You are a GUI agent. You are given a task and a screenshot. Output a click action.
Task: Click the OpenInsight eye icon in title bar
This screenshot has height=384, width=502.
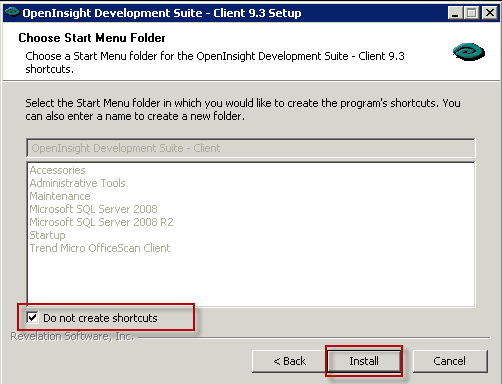click(x=12, y=12)
